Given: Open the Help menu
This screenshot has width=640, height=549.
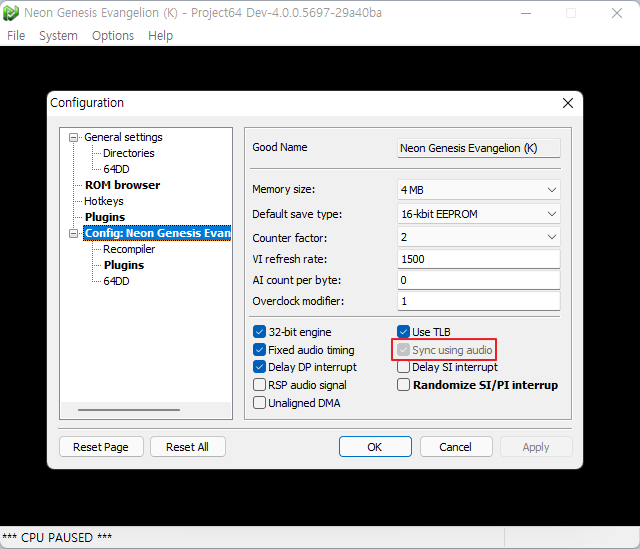Looking at the screenshot, I should (x=160, y=36).
